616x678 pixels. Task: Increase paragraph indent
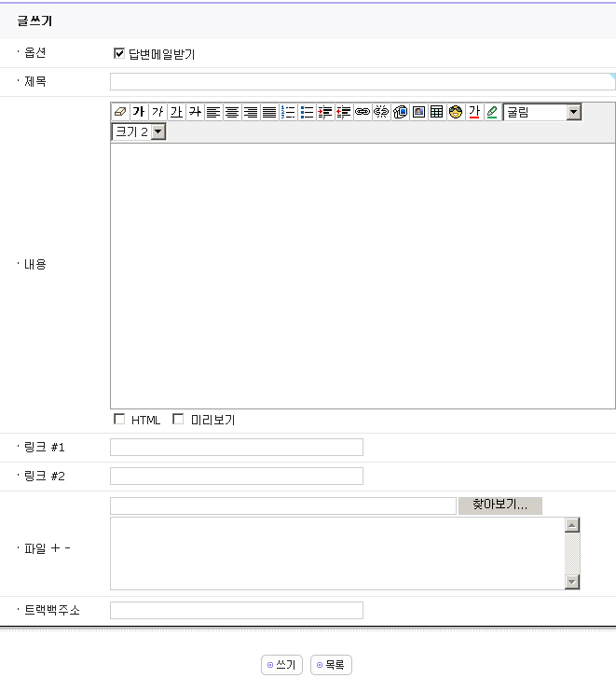tap(325, 112)
